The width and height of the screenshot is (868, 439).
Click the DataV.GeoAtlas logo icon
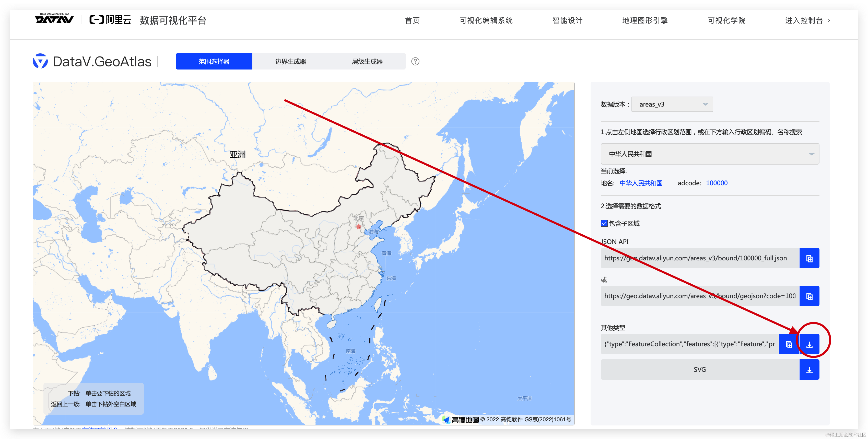40,61
